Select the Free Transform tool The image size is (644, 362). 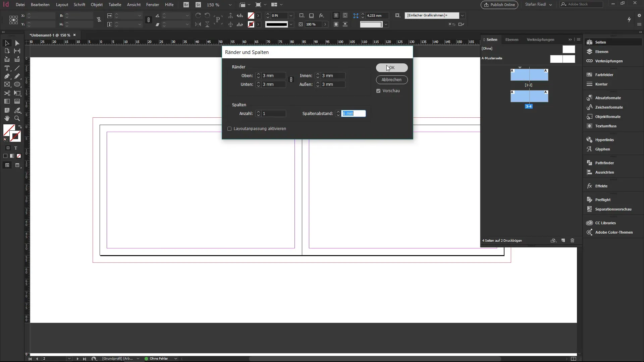click(x=17, y=93)
